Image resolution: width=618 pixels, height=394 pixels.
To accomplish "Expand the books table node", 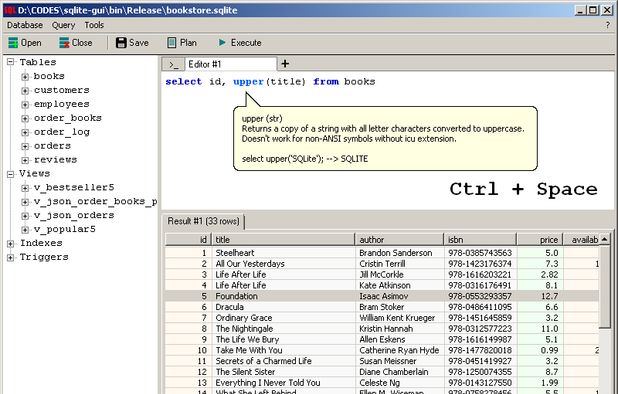I will (25, 76).
